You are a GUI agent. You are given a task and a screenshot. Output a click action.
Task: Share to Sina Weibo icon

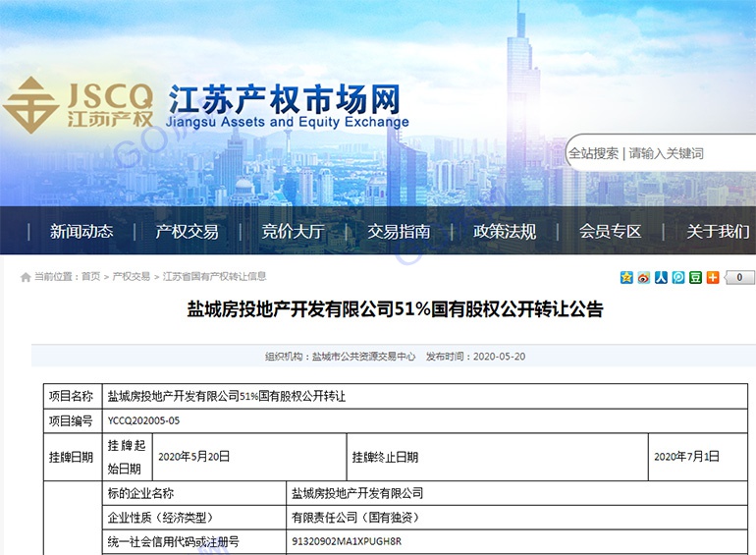click(644, 277)
